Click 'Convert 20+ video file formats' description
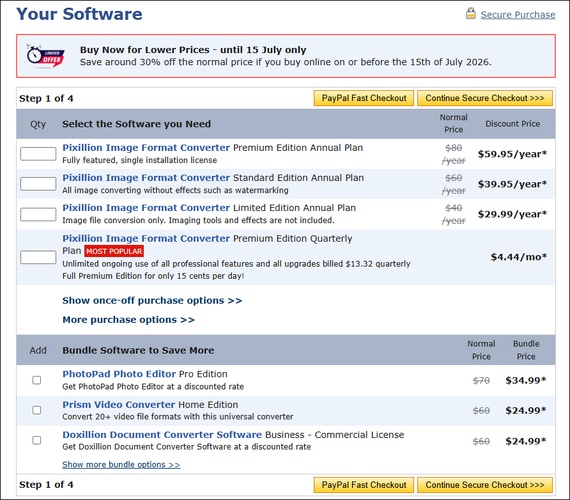Image resolution: width=570 pixels, height=500 pixels. coord(178,417)
